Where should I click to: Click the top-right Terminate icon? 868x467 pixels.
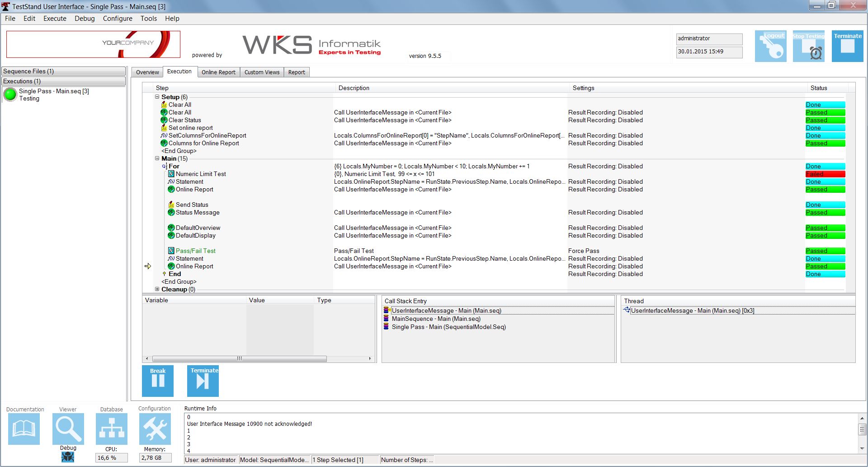click(x=848, y=46)
